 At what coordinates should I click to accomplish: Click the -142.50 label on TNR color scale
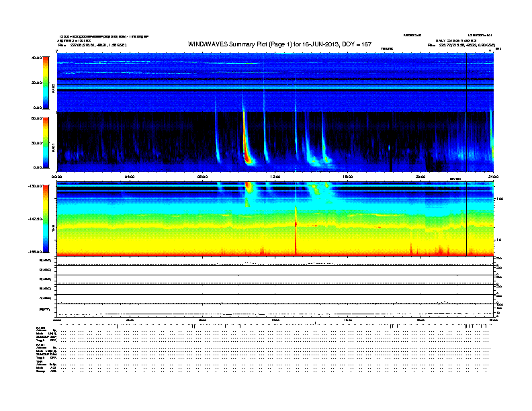tap(36, 219)
